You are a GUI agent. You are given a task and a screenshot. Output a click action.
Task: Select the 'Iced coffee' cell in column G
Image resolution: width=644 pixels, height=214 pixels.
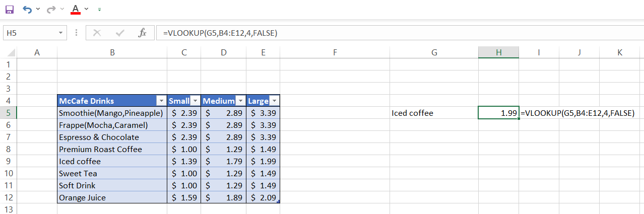tap(433, 113)
